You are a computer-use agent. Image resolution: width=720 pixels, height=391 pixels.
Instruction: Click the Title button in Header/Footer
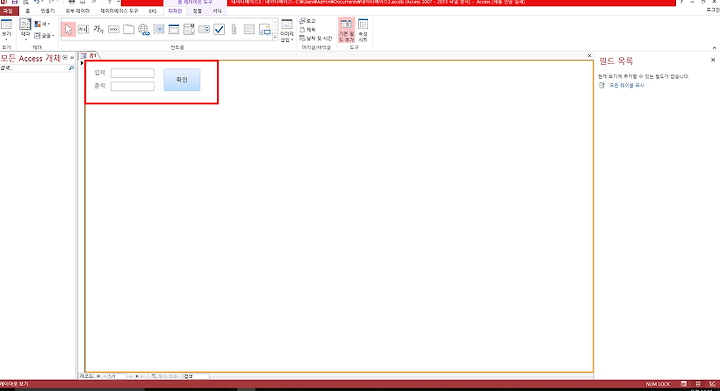(308, 30)
